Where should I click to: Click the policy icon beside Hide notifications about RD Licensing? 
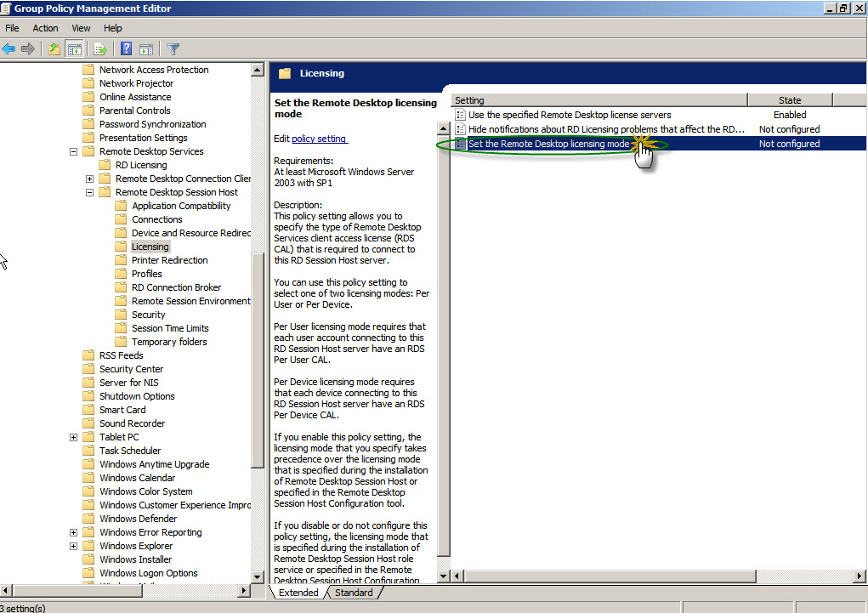click(x=460, y=129)
